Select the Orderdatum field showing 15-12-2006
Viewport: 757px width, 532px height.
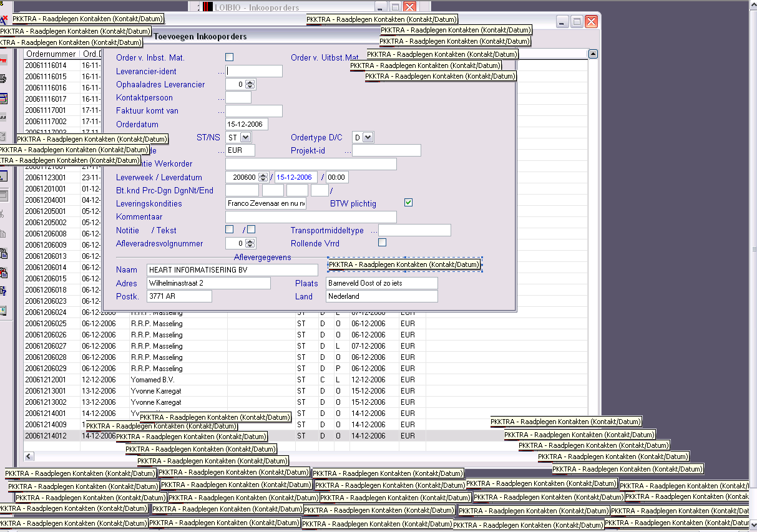coord(247,124)
